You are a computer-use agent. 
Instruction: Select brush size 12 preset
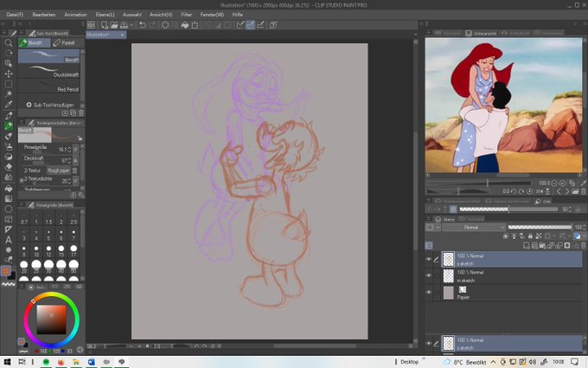coord(48,250)
